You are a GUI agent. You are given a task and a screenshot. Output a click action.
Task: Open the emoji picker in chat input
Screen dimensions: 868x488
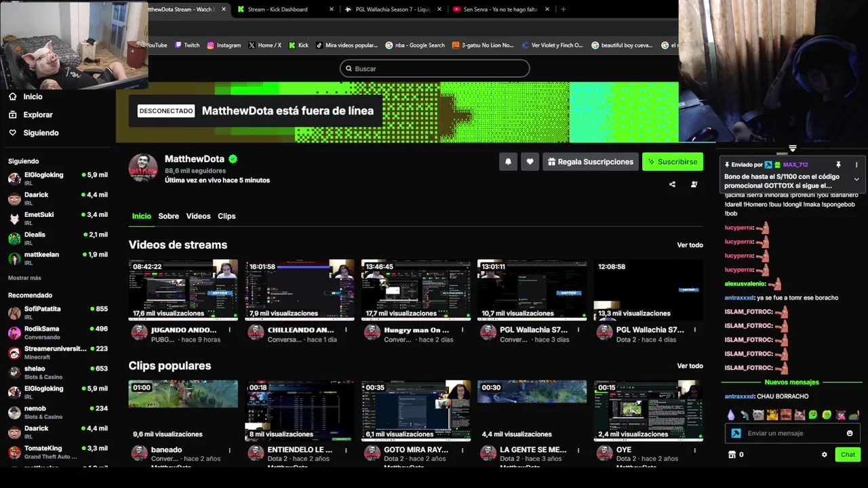(x=850, y=433)
